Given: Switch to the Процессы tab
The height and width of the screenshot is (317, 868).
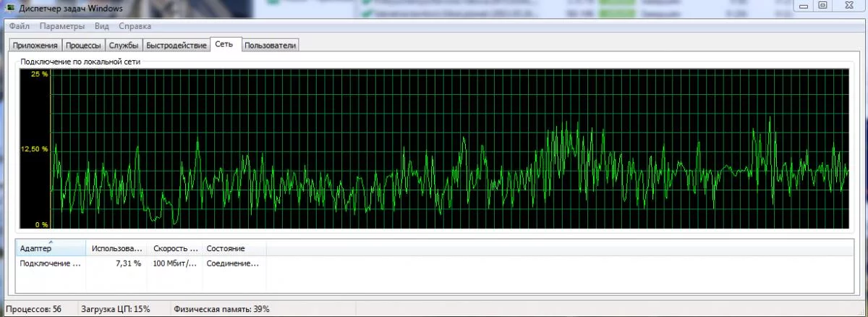Looking at the screenshot, I should click(83, 46).
